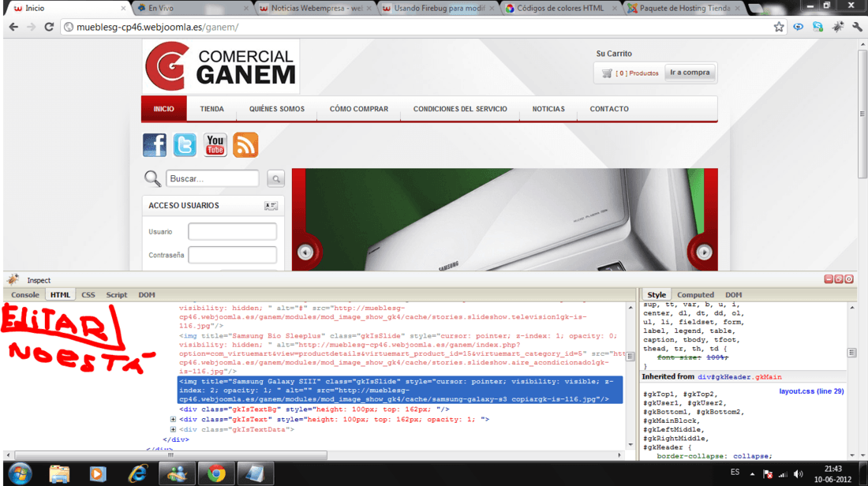Switch to Computed side panel tab
The height and width of the screenshot is (486, 868).
(x=695, y=295)
